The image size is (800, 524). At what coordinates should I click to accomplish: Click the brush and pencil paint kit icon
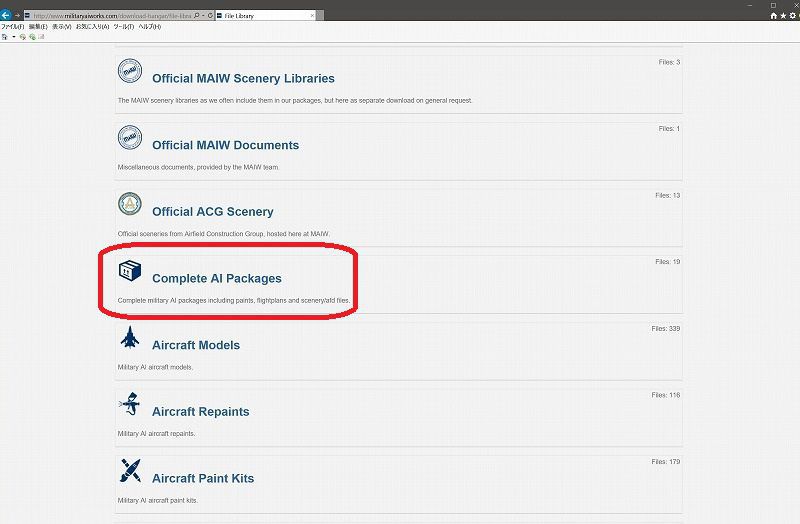coord(131,470)
